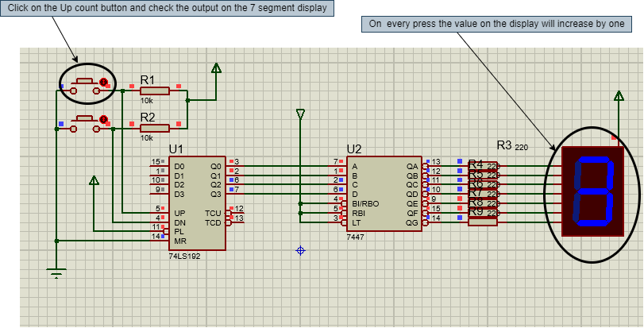
Task: Toggle the red actuator on the upper push button
Action: pyautogui.click(x=103, y=82)
